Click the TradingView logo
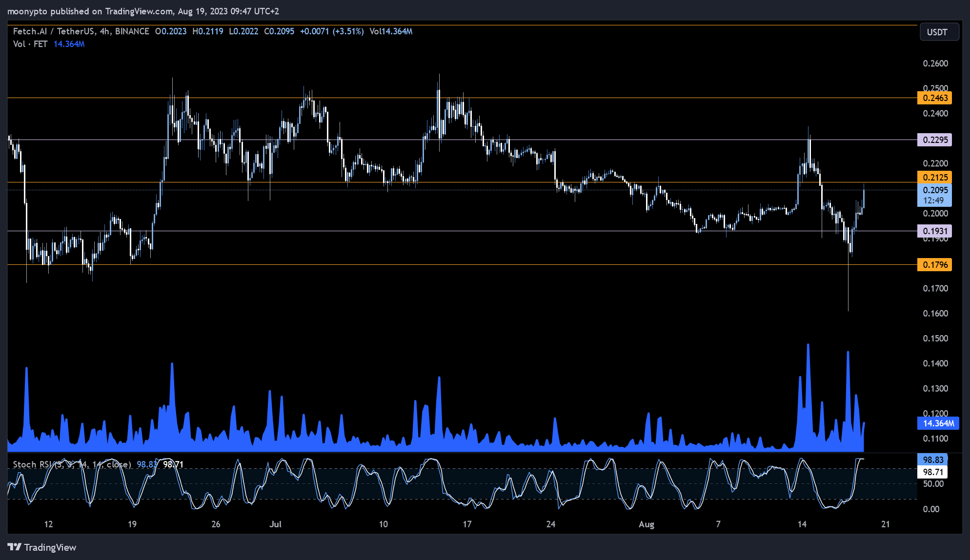 pos(42,547)
